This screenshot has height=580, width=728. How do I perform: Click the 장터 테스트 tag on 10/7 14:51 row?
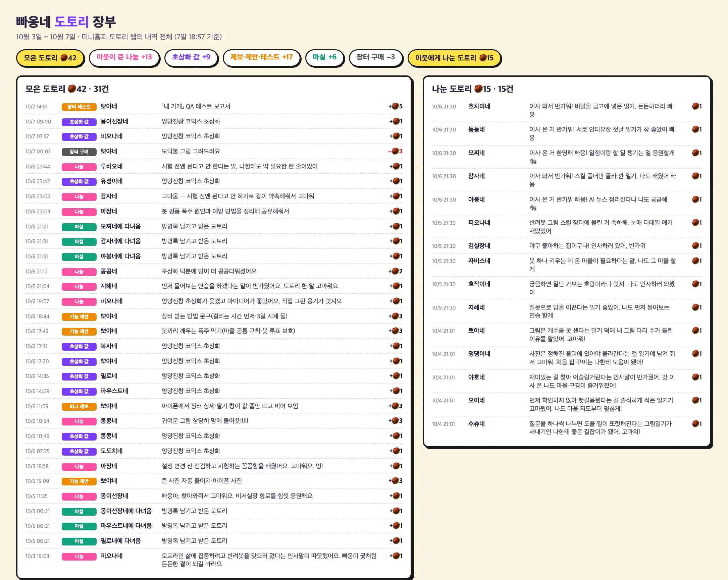pyautogui.click(x=79, y=107)
